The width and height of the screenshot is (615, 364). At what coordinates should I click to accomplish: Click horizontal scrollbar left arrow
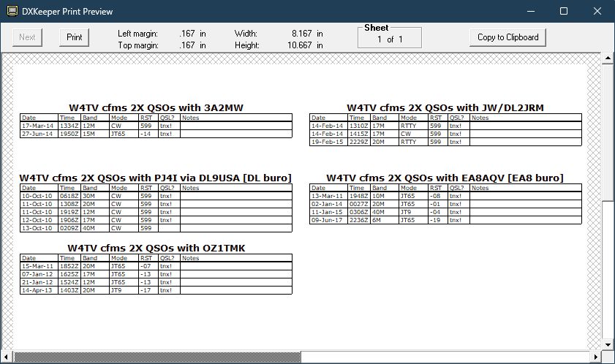pyautogui.click(x=6, y=357)
